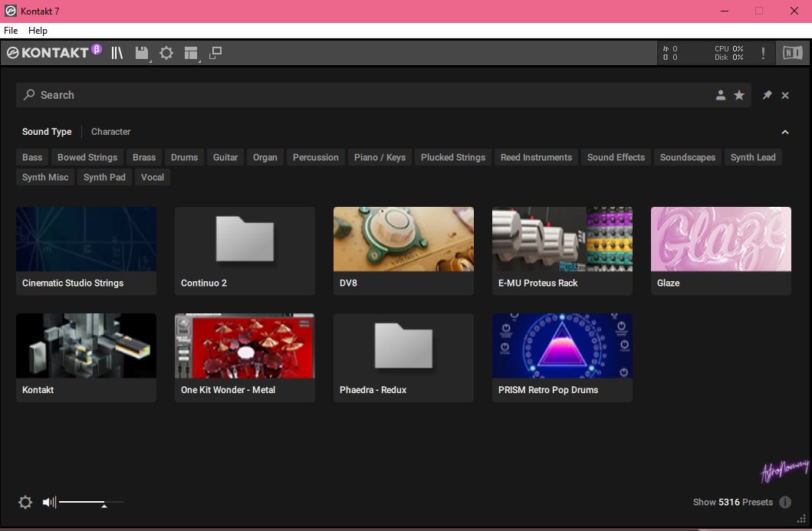The image size is (812, 531).
Task: Collapse the Sound Type tag section
Action: 785,132
